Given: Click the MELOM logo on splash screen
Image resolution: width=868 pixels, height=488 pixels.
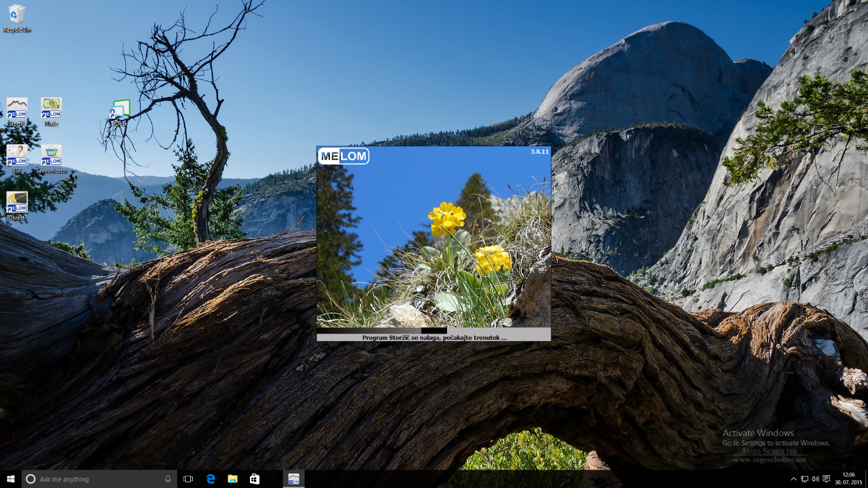Looking at the screenshot, I should point(343,156).
